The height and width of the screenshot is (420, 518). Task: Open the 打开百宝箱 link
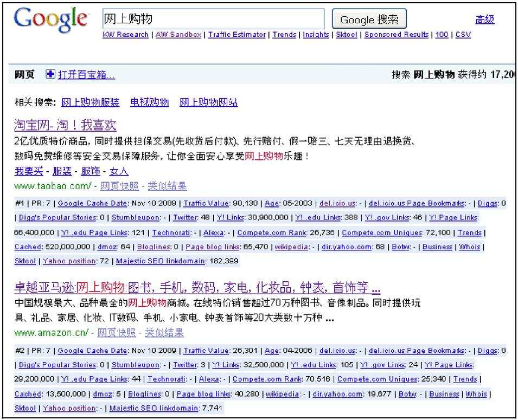[86, 75]
